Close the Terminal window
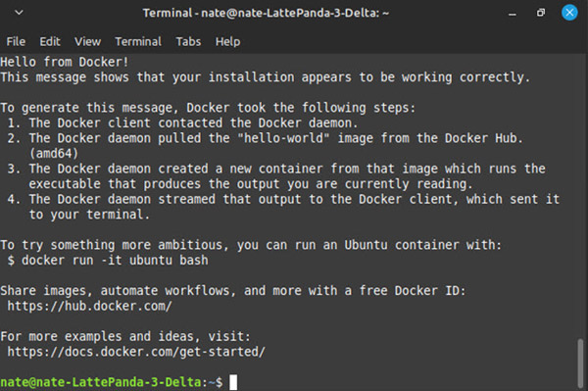 click(569, 13)
